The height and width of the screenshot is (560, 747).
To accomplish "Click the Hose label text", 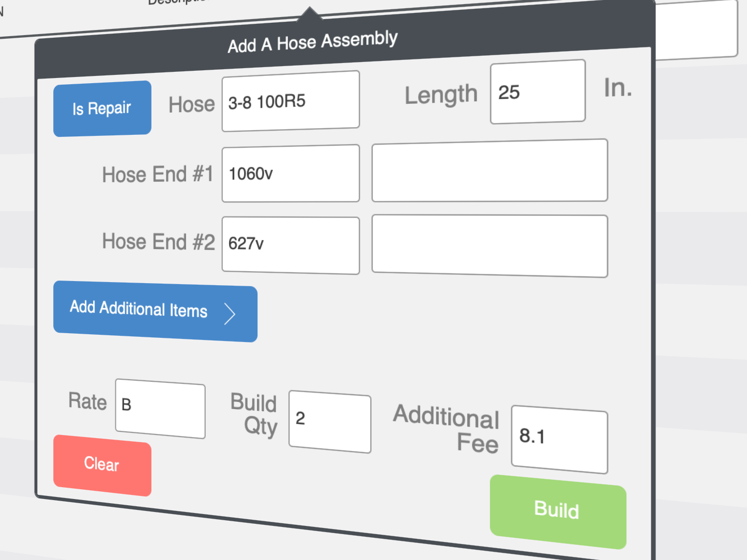I will click(x=191, y=104).
